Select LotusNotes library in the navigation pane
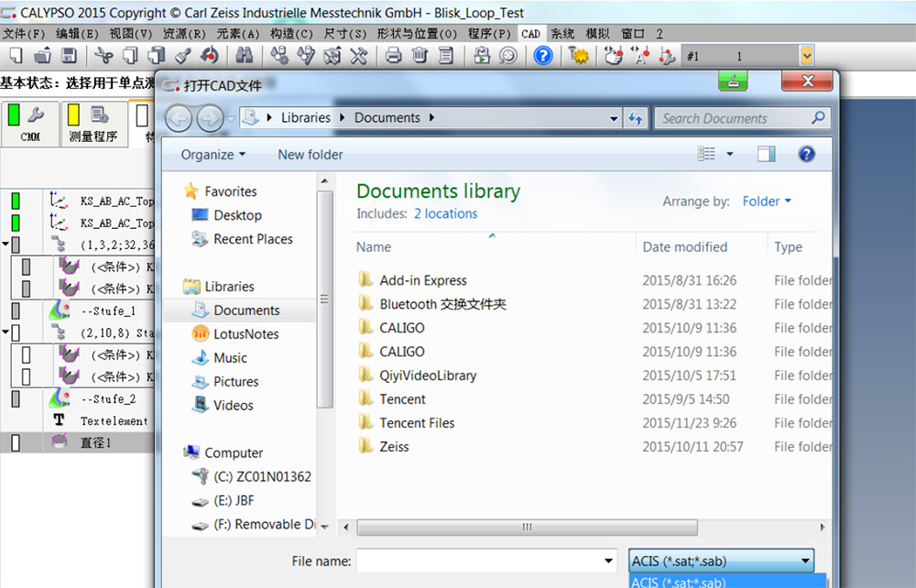This screenshot has height=588, width=916. click(245, 334)
